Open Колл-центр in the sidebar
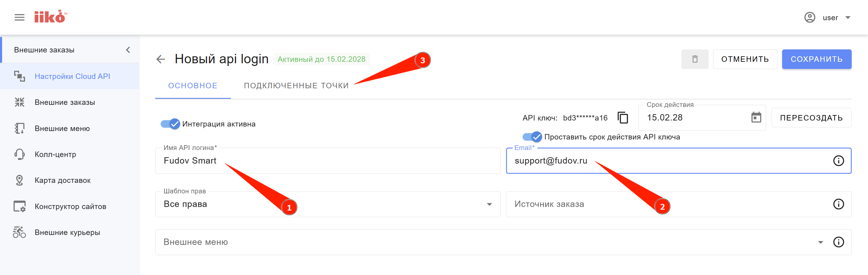Screen dimensions: 868x275 coord(55,155)
